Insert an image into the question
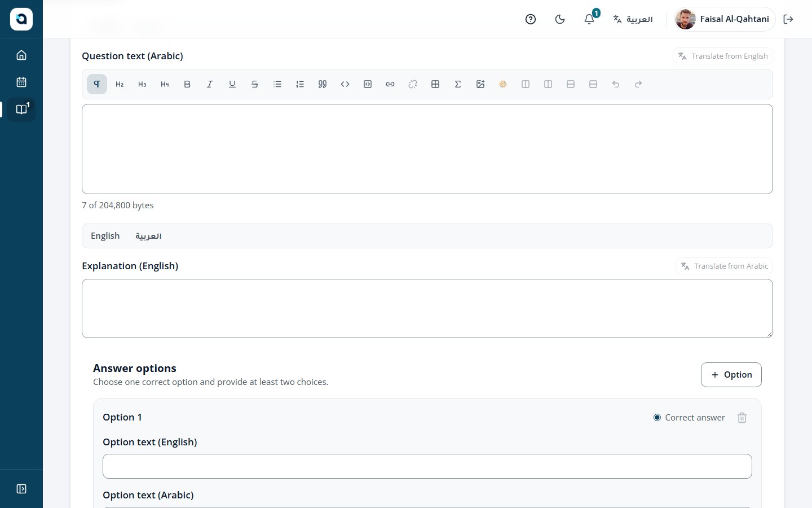Viewport: 812px width, 508px height. [480, 84]
